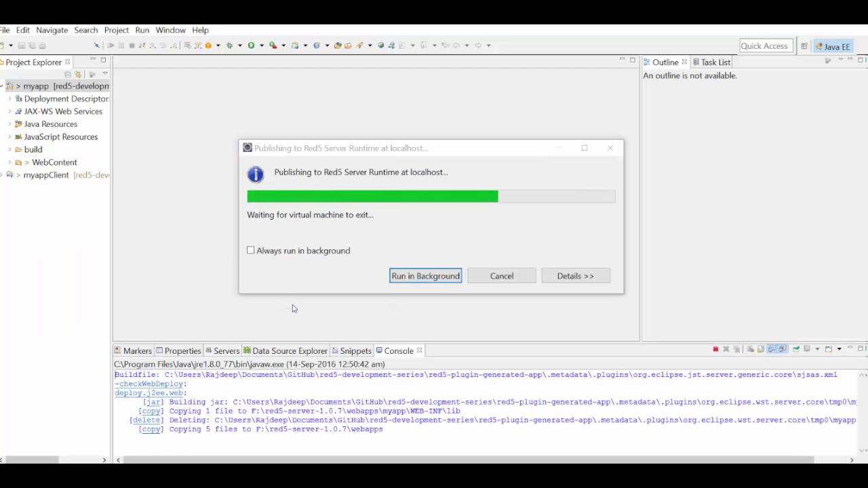Enable Always run in background checkbox
This screenshot has width=868, height=488.
click(x=251, y=250)
